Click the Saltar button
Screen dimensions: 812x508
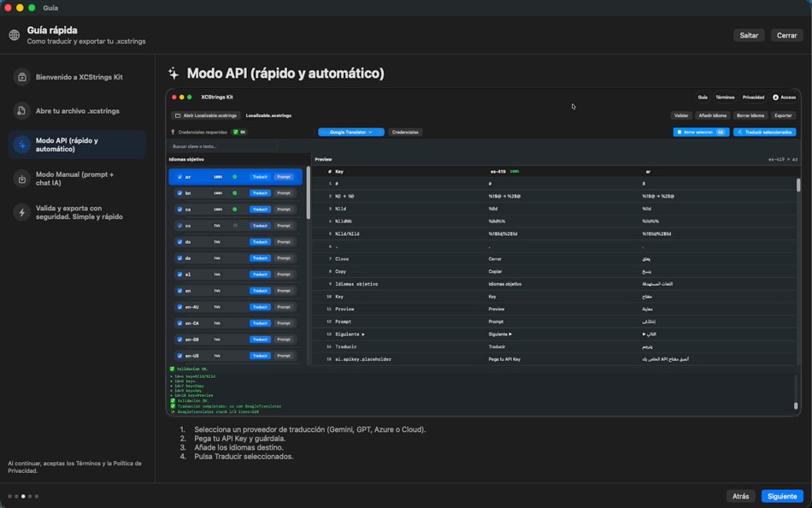749,35
